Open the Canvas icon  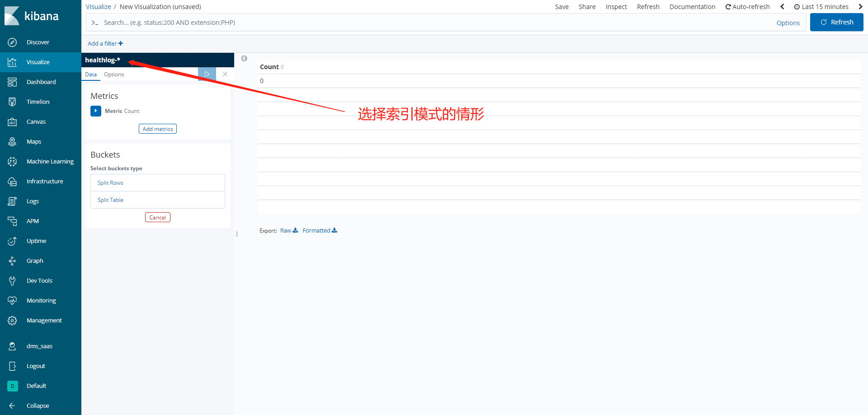[x=12, y=122]
